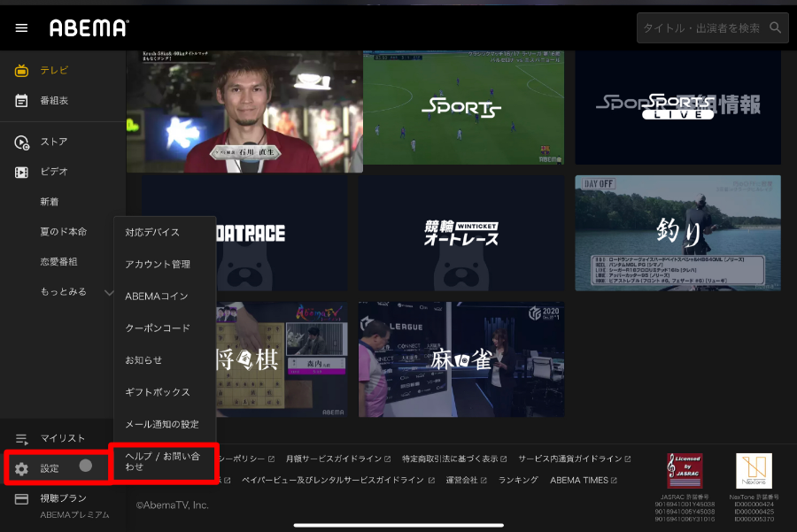Select 新着 in the sidebar
This screenshot has height=532, width=797.
(50, 202)
